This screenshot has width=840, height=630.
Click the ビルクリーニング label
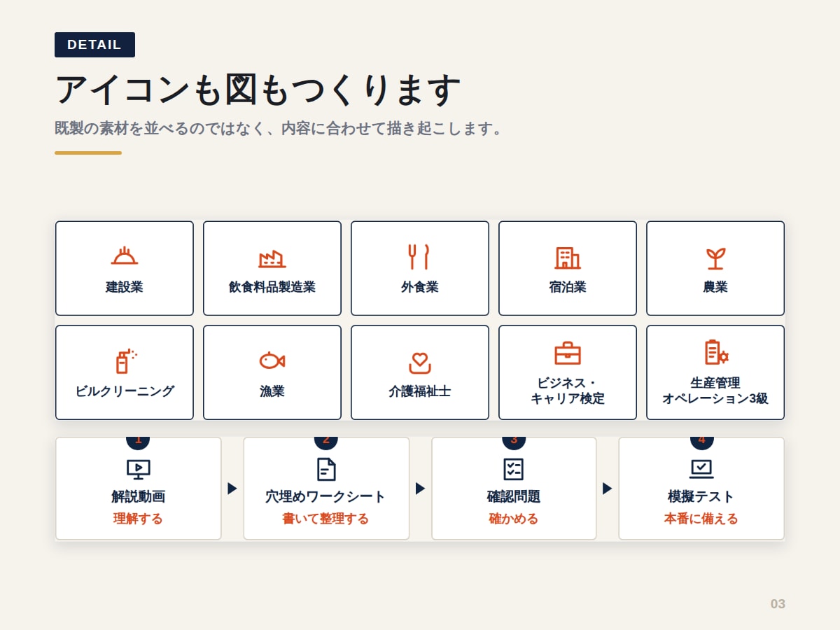pos(125,391)
